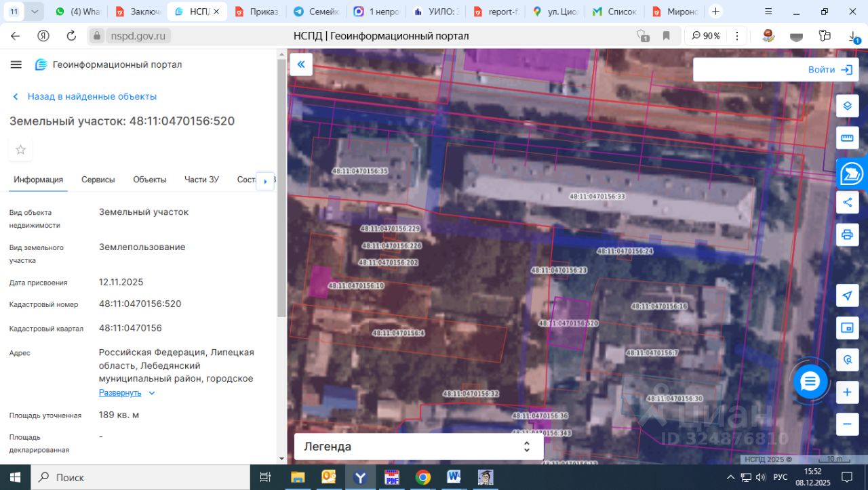This screenshot has height=490, width=868.
Task: Switch to the Информация tab
Action: tap(39, 180)
